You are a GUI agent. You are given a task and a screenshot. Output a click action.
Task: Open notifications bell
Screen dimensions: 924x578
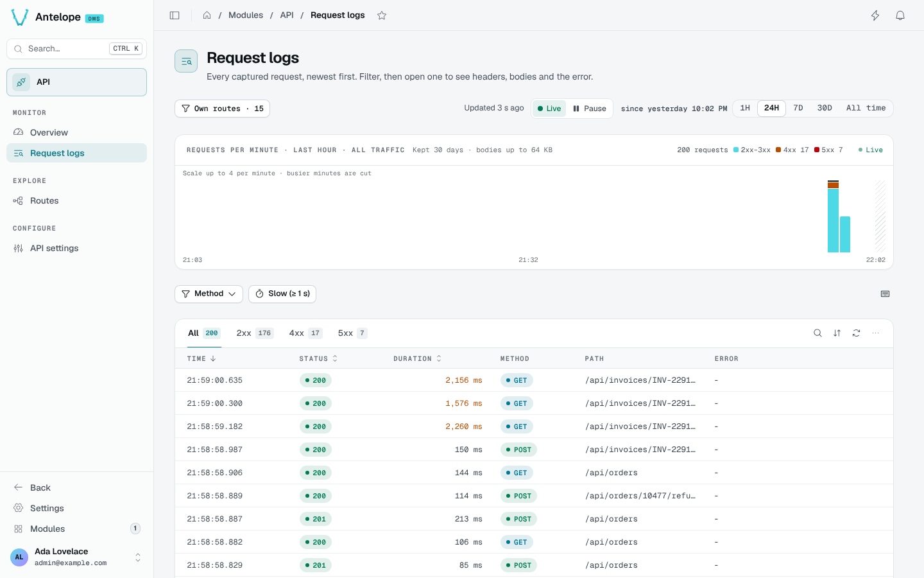click(x=900, y=15)
